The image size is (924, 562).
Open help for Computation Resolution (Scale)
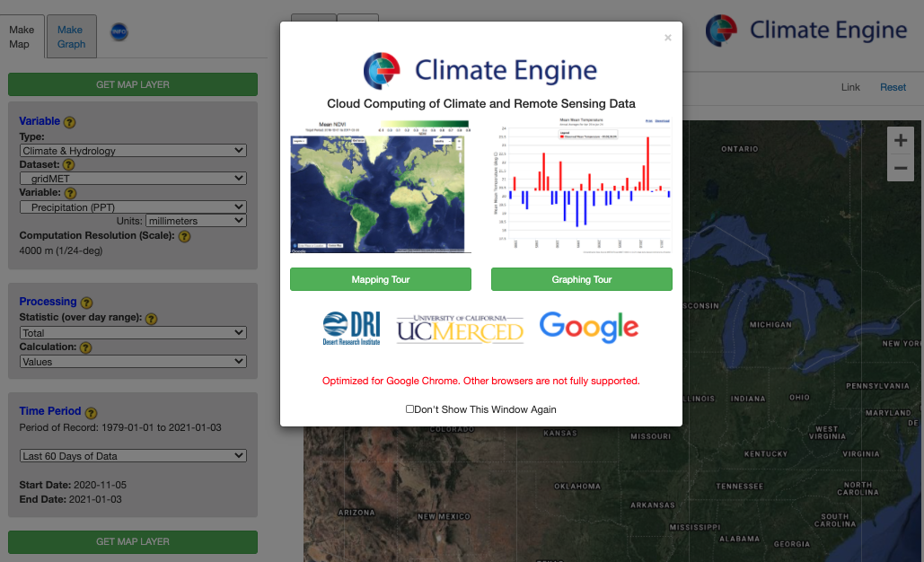(184, 236)
